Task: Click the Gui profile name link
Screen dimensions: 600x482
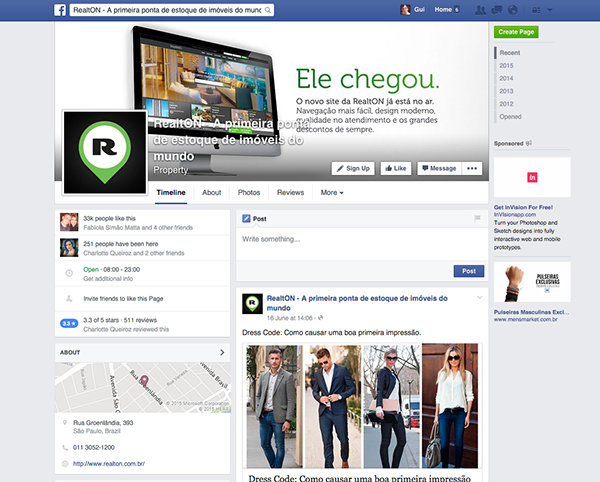Action: [419, 10]
